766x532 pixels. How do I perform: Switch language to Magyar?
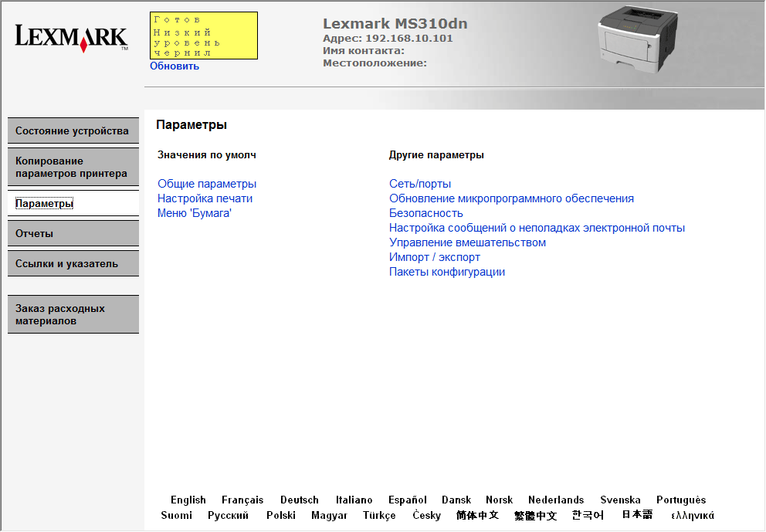pyautogui.click(x=329, y=515)
